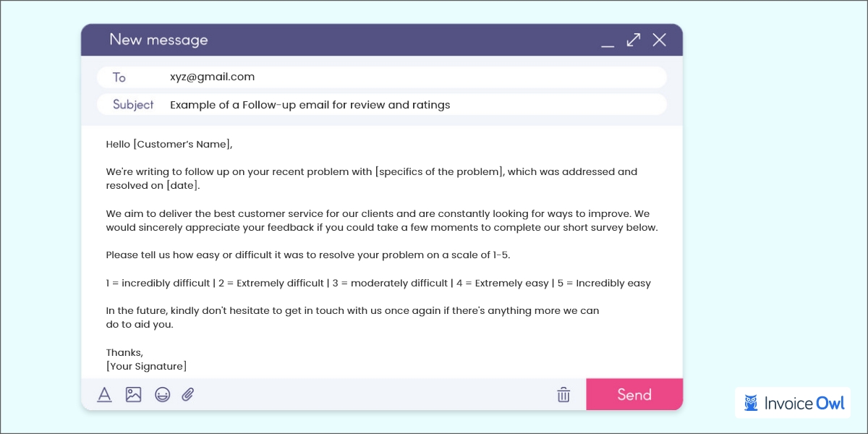The image size is (868, 434).
Task: Insert an image into the email
Action: tap(133, 394)
